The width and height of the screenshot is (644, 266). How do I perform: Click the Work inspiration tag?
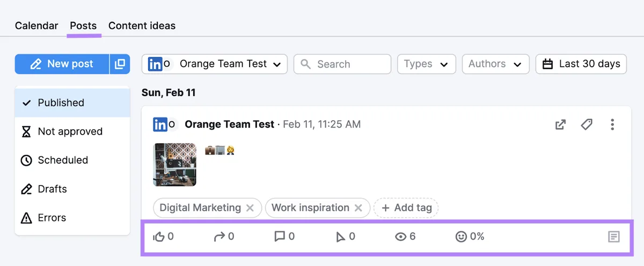310,208
